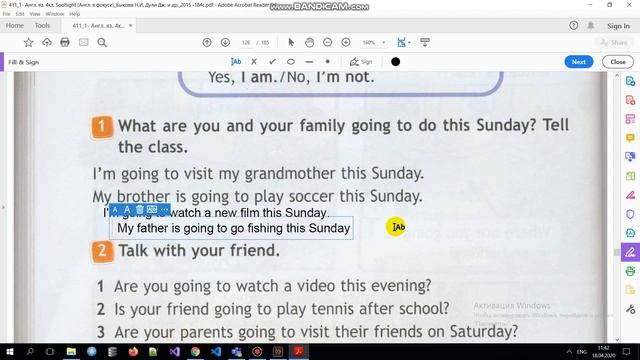Viewport: 640px width, 360px height.
Task: Edit page number field 126
Action: 246,42
